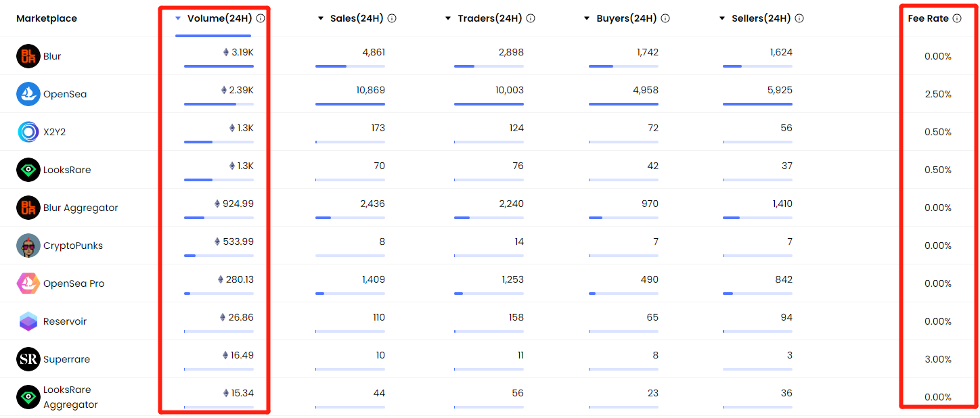Sort table by Traders(24H) arrow

point(448,19)
